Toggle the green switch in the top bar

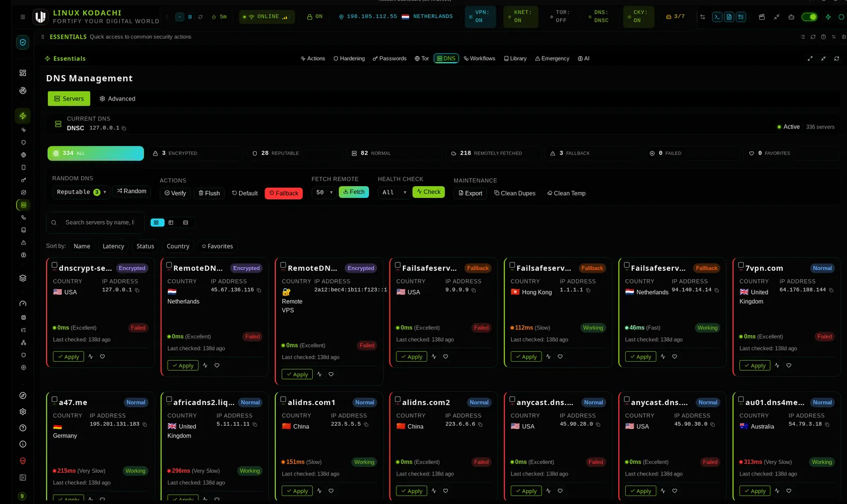point(809,17)
